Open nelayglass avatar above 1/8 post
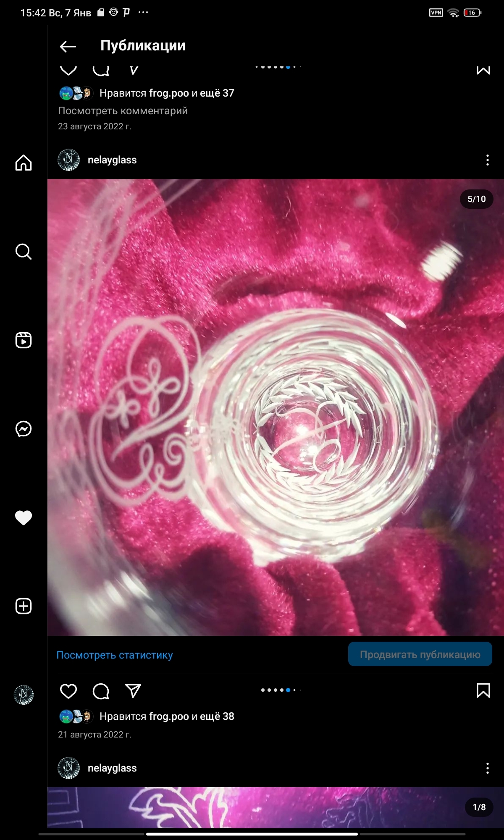Viewport: 504px width, 840px height. click(68, 768)
